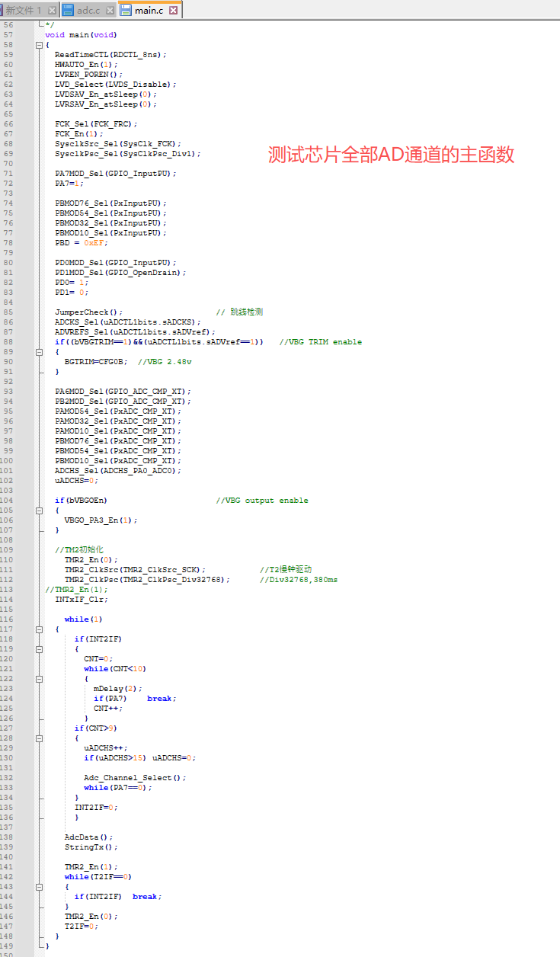The width and height of the screenshot is (560, 957).
Task: Select the main.c tab
Action: point(148,10)
